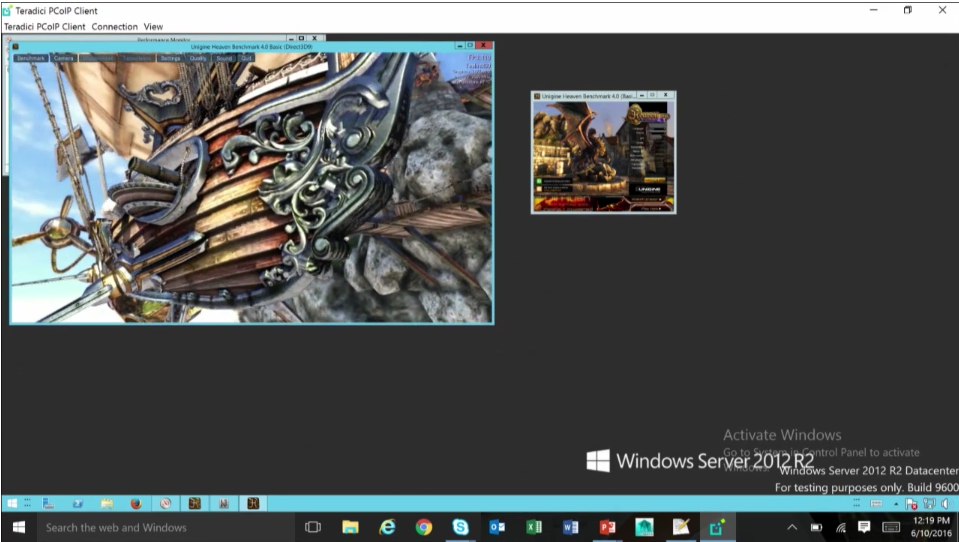Click the Quit button in Heaven
This screenshot has width=959, height=542.
(x=246, y=58)
